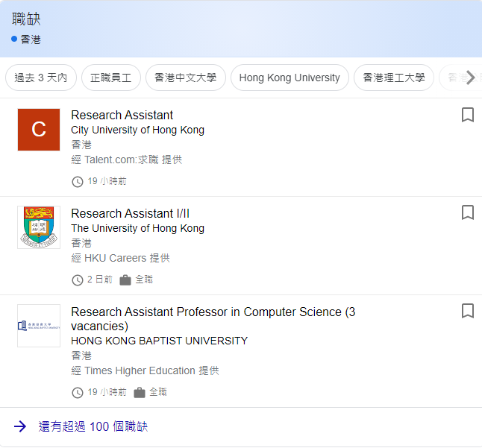Click the clock icon in City University listing

(78, 182)
